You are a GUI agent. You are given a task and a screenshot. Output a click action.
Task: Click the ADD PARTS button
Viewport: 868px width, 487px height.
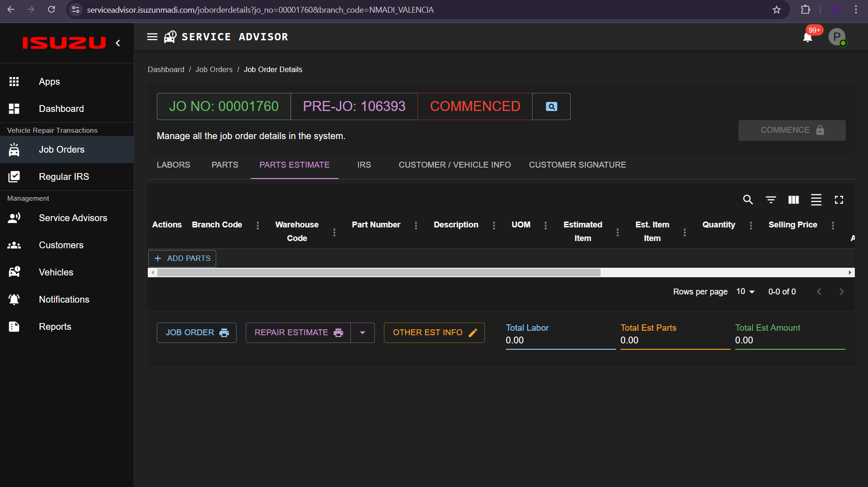tap(182, 258)
